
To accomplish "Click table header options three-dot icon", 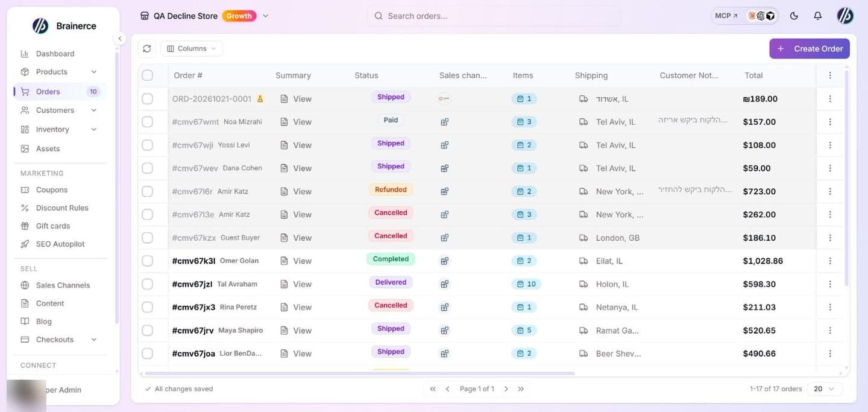I will (830, 75).
